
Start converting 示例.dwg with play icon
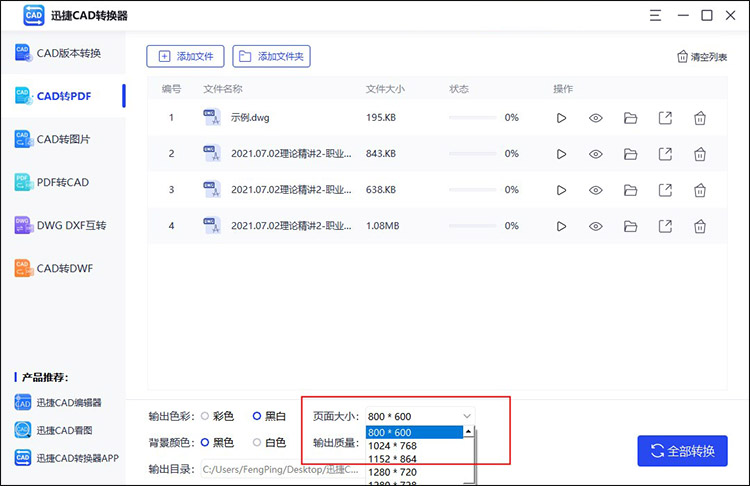561,118
